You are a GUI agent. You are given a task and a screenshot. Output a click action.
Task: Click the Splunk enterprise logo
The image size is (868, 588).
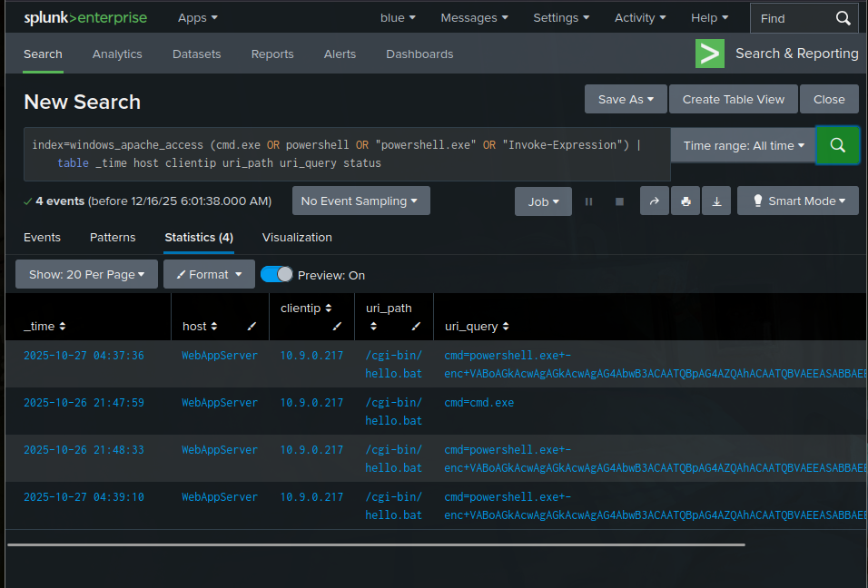85,18
